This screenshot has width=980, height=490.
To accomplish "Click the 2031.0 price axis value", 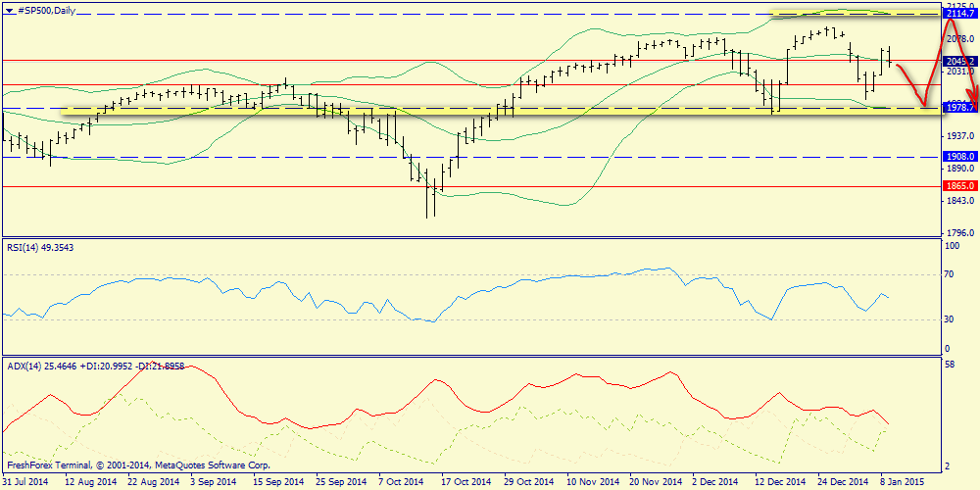I will pos(959,72).
